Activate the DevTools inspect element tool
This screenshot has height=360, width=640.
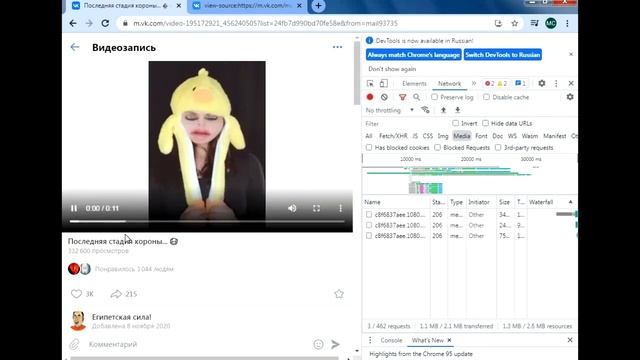pos(370,83)
